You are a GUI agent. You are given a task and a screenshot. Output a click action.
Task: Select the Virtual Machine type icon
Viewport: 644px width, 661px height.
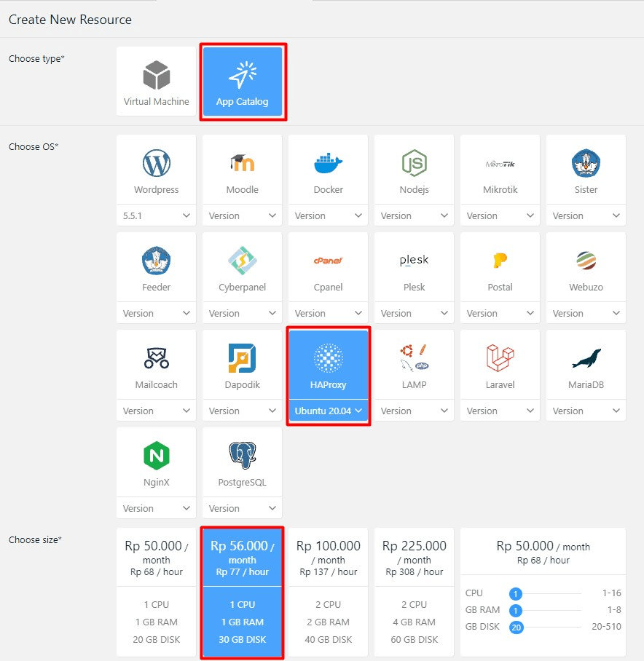156,76
